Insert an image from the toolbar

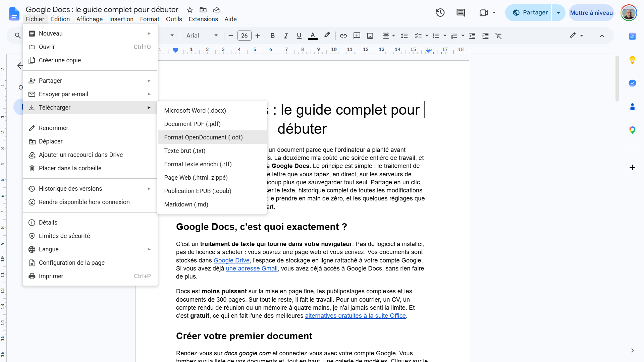click(370, 36)
